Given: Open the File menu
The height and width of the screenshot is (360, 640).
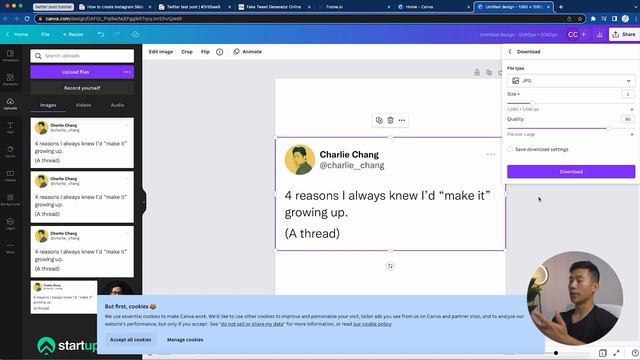Looking at the screenshot, I should 45,35.
